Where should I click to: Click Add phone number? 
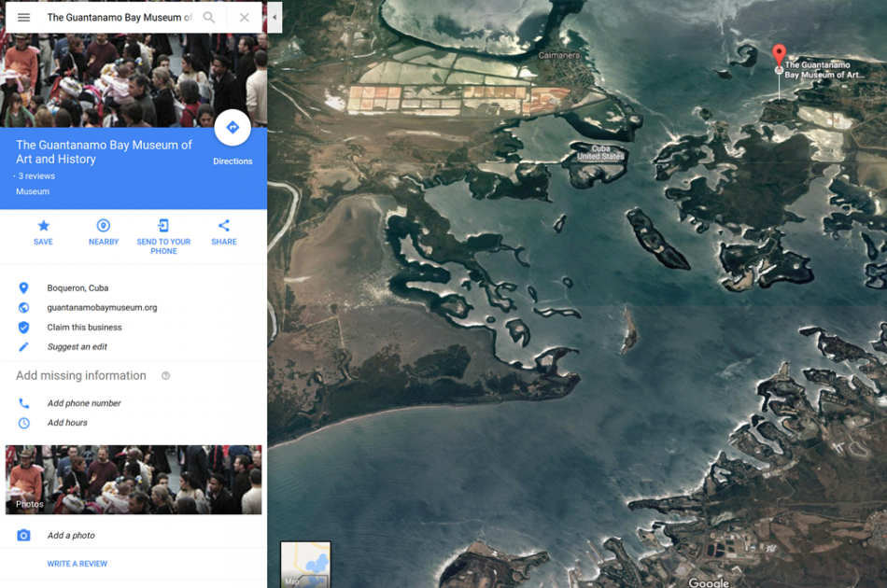pos(84,403)
